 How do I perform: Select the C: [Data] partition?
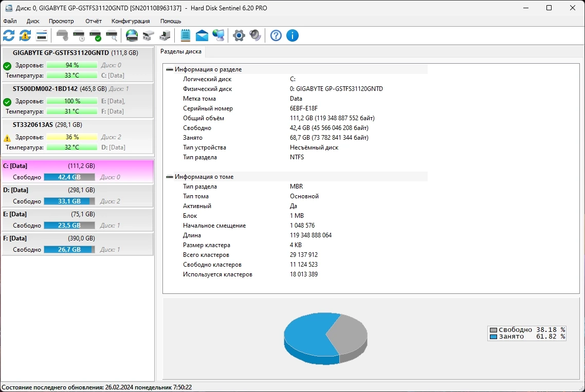pos(78,171)
